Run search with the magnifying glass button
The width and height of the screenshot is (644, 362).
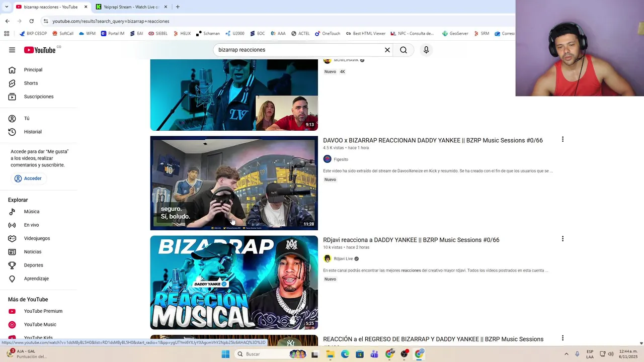click(x=404, y=50)
